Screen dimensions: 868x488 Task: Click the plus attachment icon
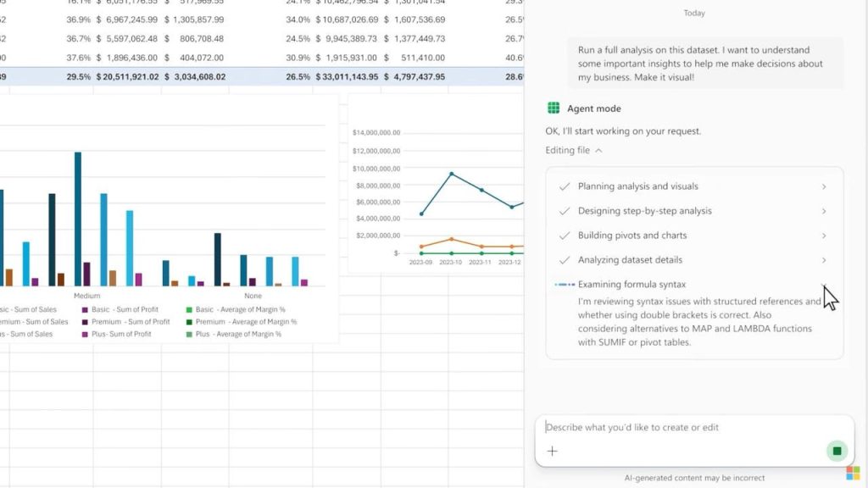click(x=552, y=451)
